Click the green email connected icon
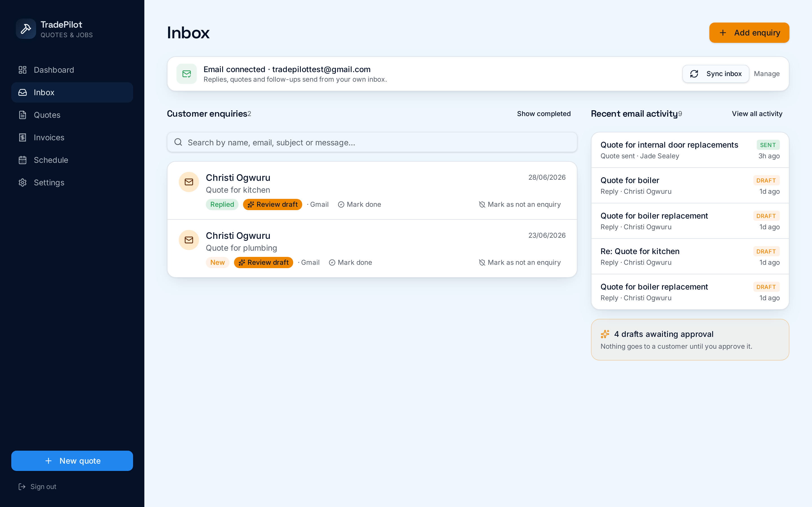 [187, 74]
